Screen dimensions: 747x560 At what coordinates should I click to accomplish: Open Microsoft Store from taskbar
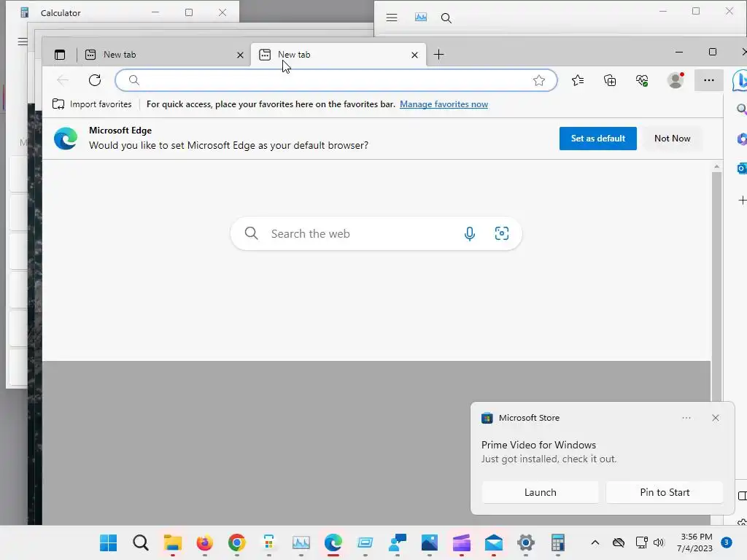tap(268, 542)
